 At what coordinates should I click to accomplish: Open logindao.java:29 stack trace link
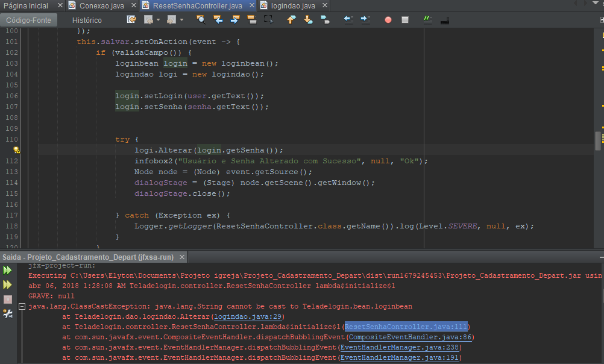point(248,316)
